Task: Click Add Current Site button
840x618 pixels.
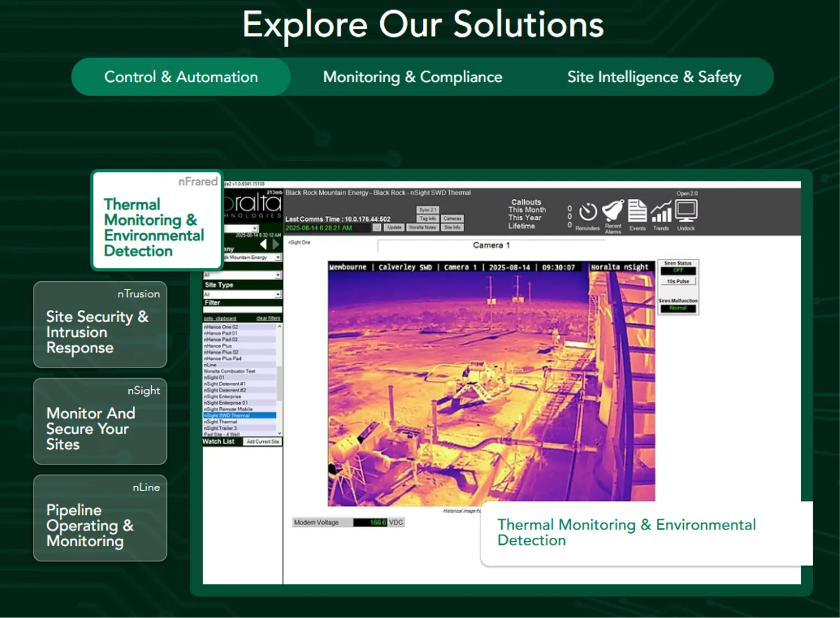Action: pyautogui.click(x=263, y=442)
